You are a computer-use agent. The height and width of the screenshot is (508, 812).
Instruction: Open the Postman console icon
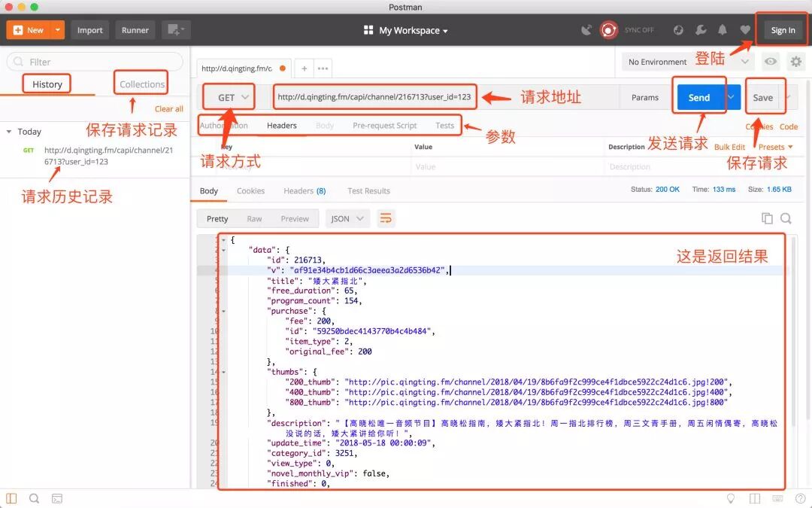click(x=57, y=499)
